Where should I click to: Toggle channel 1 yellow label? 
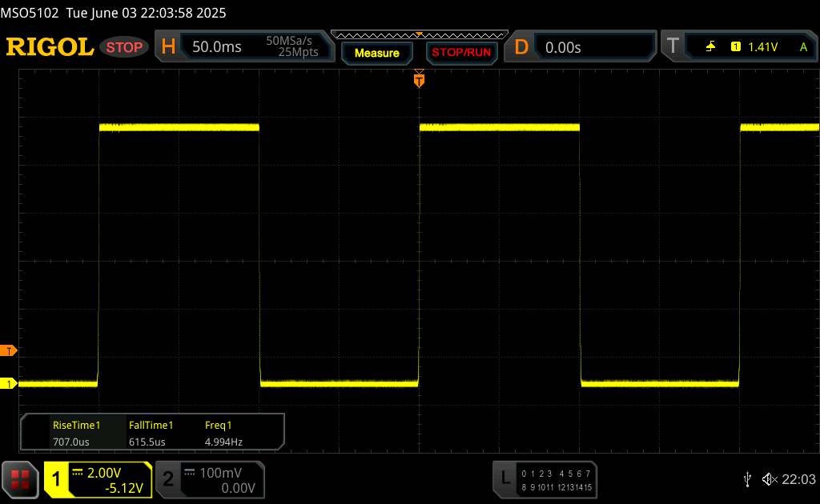[56, 479]
